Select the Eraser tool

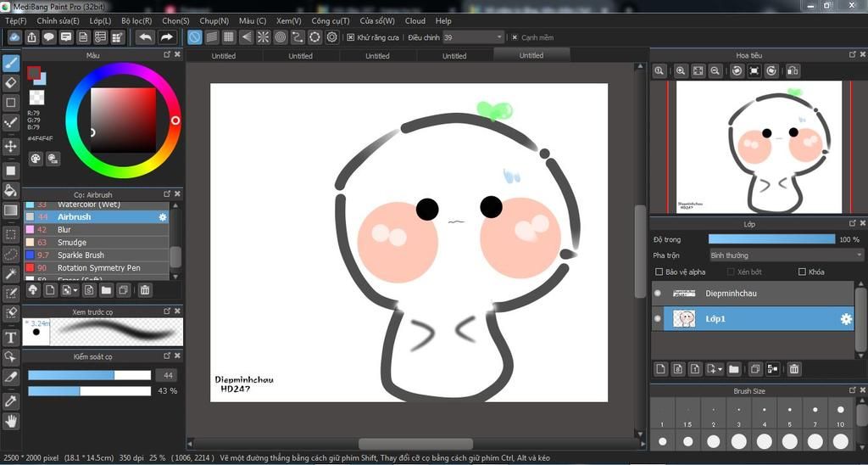pyautogui.click(x=10, y=83)
